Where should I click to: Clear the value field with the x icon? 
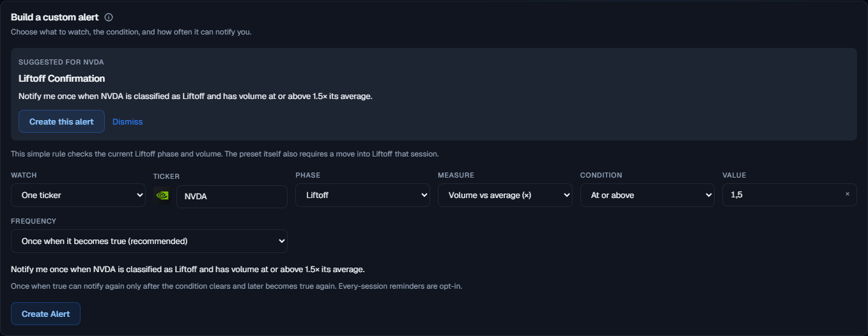click(848, 194)
